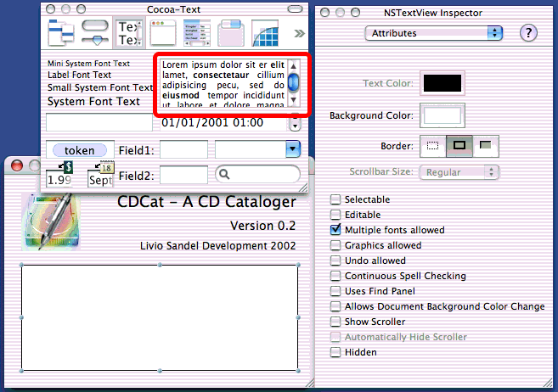This screenshot has width=558, height=392.
Task: Click the token field button
Action: [80, 150]
